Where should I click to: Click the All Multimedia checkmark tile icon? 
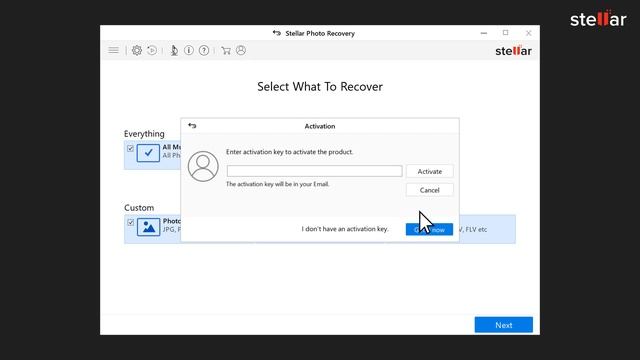click(x=148, y=153)
